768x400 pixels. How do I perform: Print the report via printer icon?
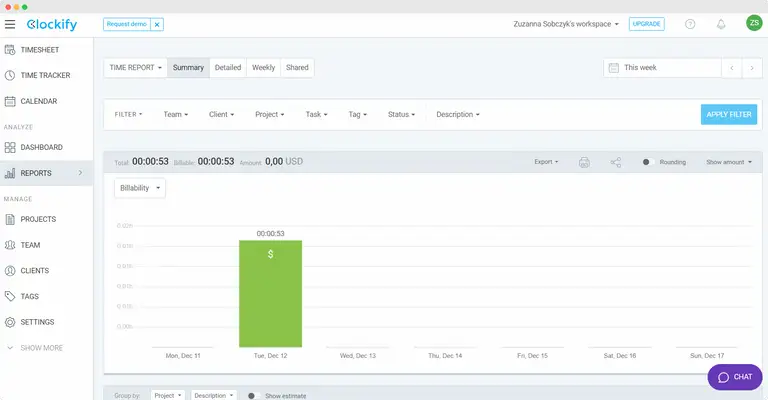click(585, 162)
